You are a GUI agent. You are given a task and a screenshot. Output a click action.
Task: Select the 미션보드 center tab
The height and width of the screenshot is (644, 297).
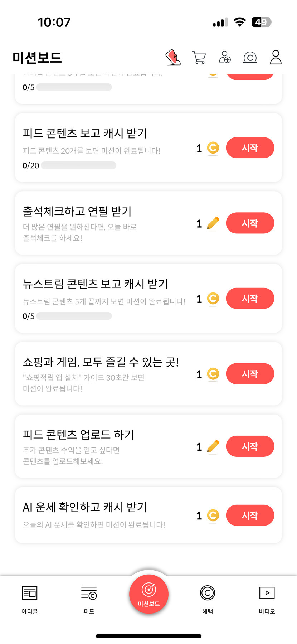pos(148,594)
